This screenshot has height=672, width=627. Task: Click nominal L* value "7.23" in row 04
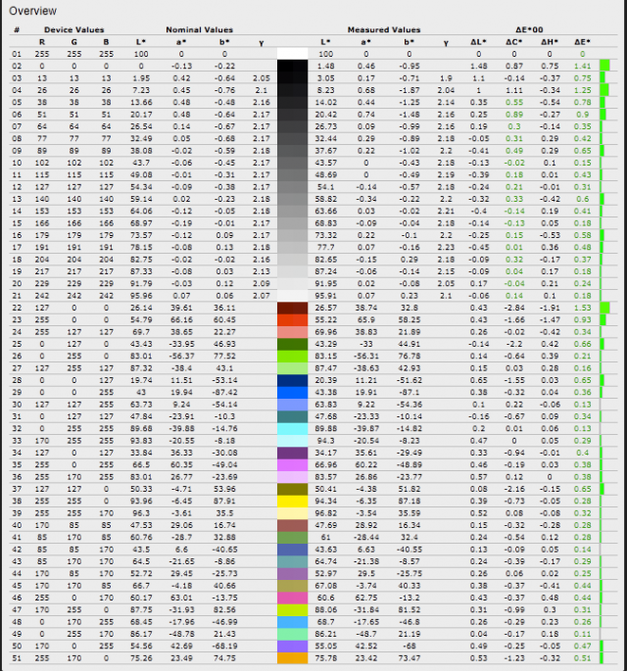click(140, 90)
